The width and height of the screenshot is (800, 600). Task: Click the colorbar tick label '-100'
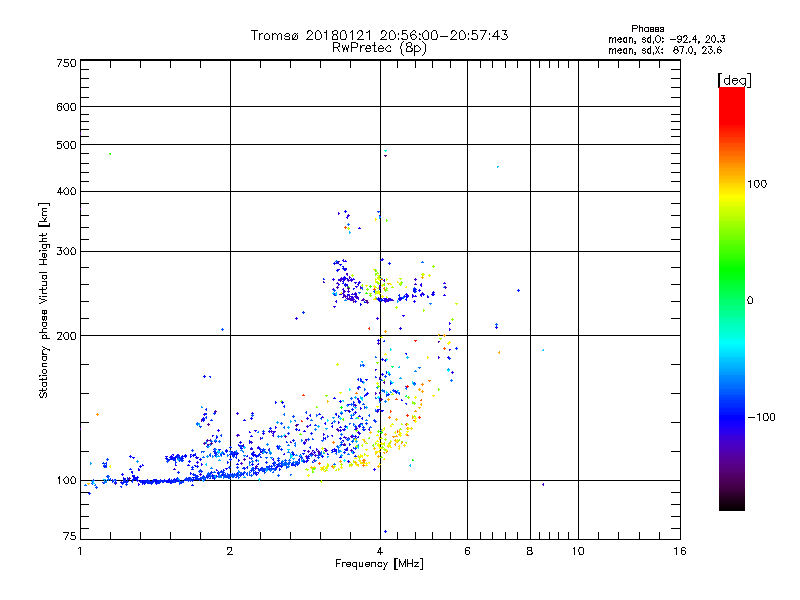pos(761,417)
